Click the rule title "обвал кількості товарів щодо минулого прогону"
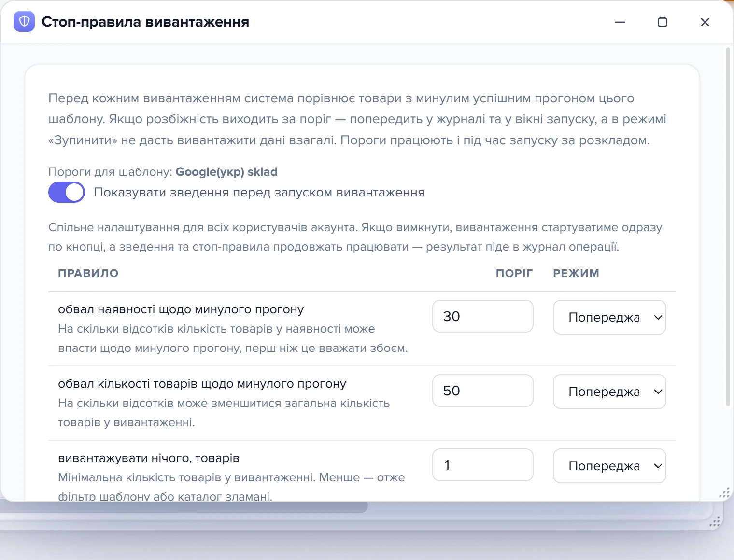Viewport: 734px width, 560px height. pos(202,384)
